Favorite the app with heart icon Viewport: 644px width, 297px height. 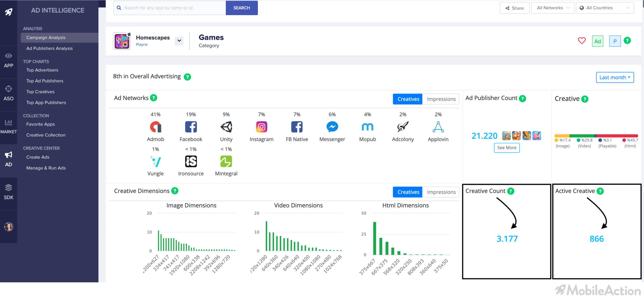(582, 41)
